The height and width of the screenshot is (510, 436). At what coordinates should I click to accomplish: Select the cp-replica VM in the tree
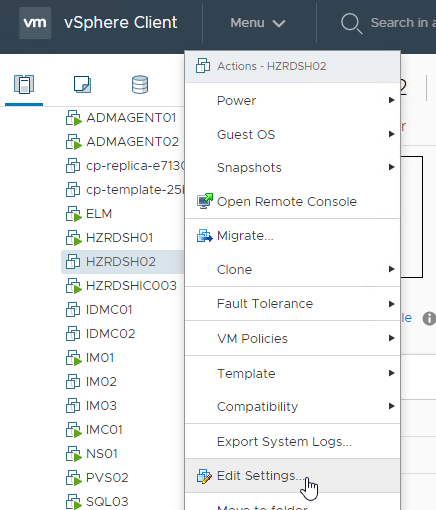135,166
